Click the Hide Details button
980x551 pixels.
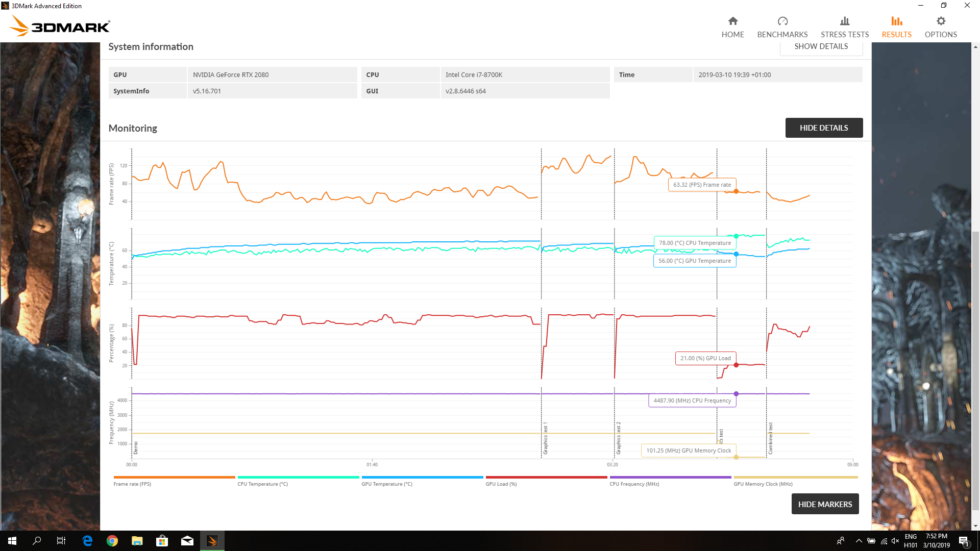pos(824,128)
